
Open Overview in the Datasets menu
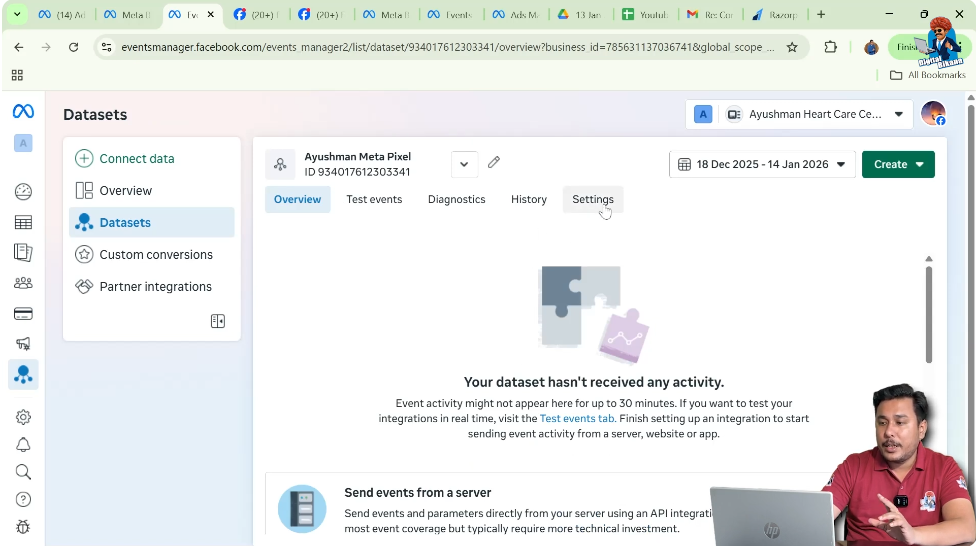152,191
